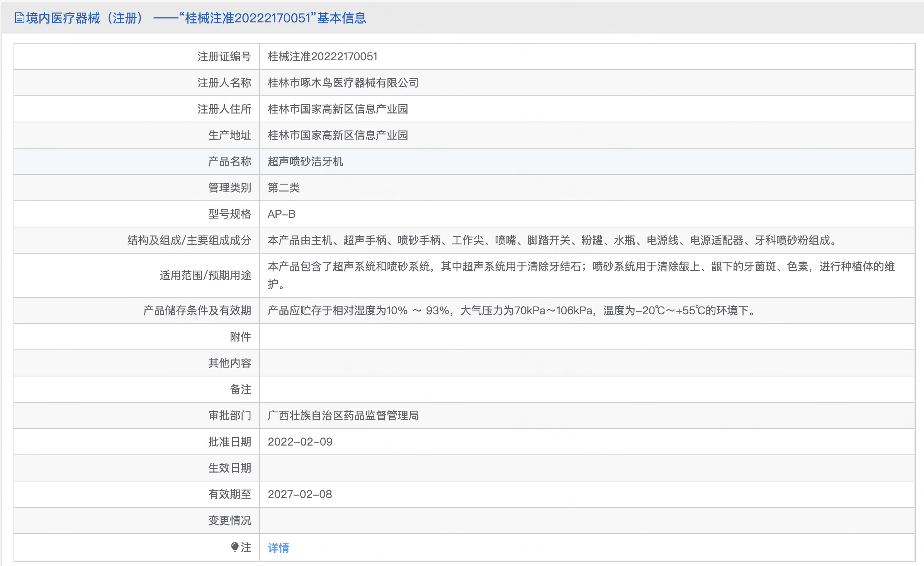Viewport: 924px width, 566px height.
Task: Click the header title 境内医疗器械（注册）基本信息
Action: coord(196,18)
